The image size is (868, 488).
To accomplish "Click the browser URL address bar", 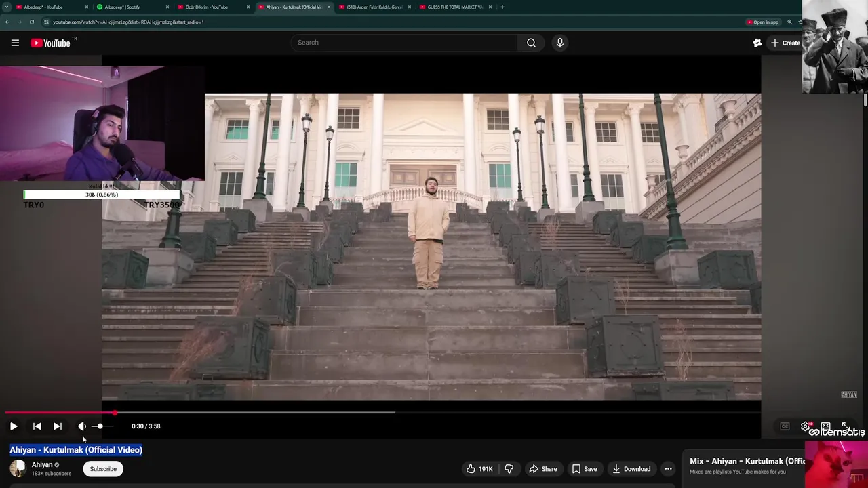I will click(x=393, y=22).
